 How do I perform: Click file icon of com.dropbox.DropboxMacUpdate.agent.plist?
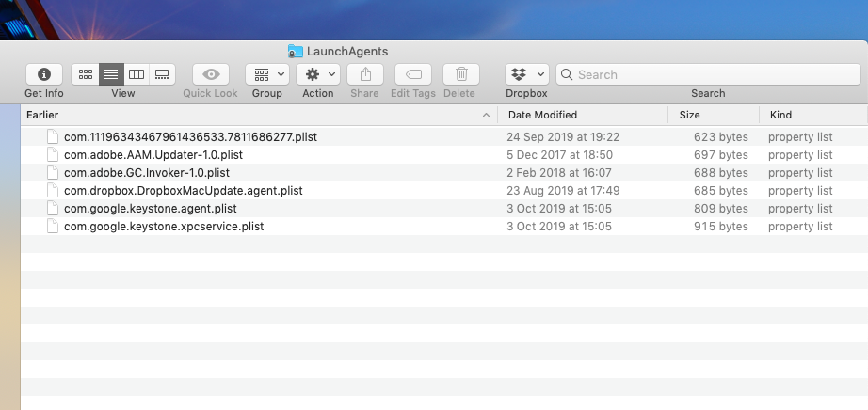(x=53, y=190)
